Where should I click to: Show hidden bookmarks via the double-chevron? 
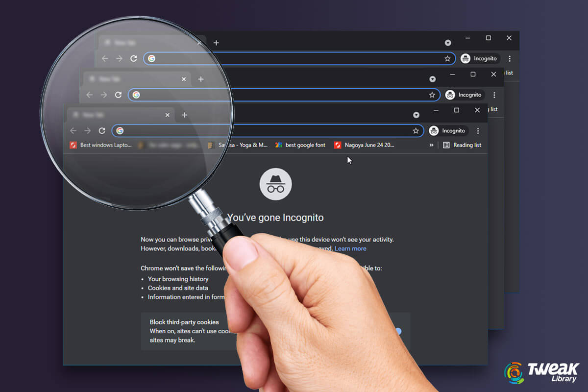tap(431, 145)
